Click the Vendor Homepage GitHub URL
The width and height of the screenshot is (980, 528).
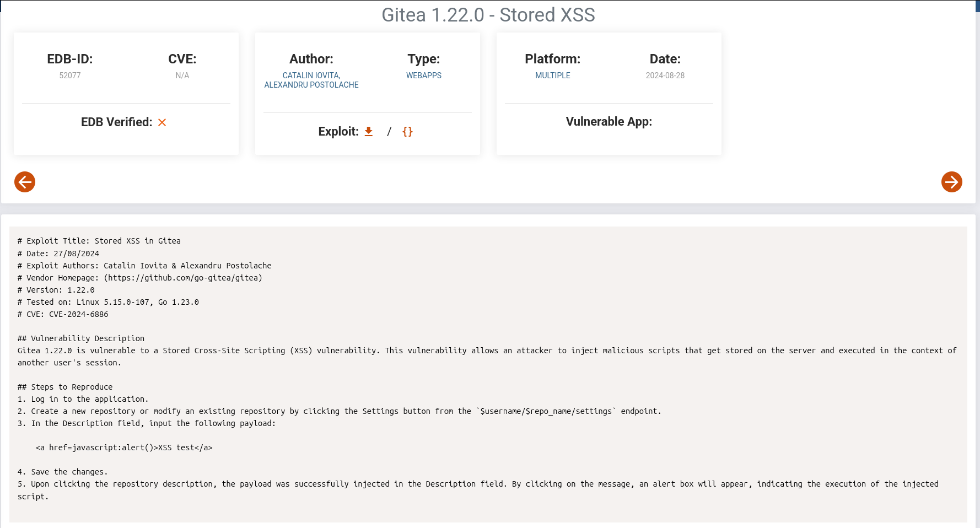(183, 278)
